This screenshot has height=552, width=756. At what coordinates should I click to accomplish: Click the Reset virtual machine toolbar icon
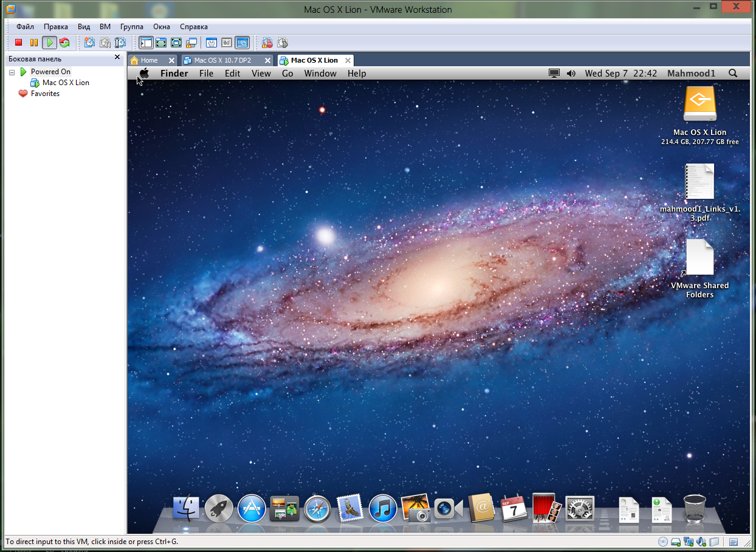tap(64, 43)
